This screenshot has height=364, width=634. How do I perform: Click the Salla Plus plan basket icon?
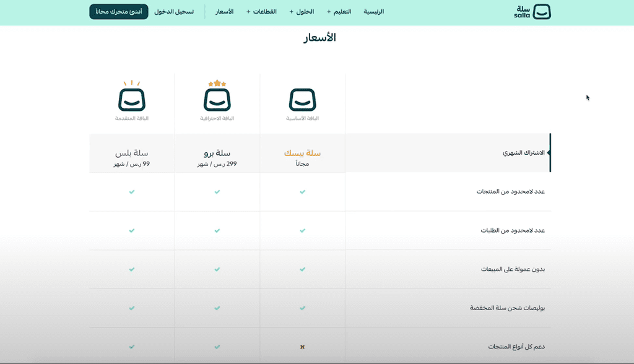[132, 95]
